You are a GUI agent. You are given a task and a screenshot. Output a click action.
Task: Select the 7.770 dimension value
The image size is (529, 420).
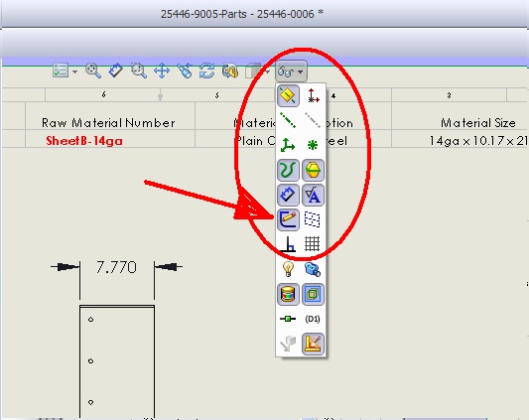[116, 267]
